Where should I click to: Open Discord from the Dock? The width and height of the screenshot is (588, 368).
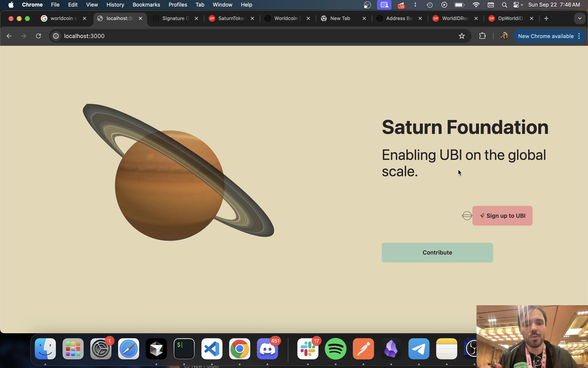point(267,349)
